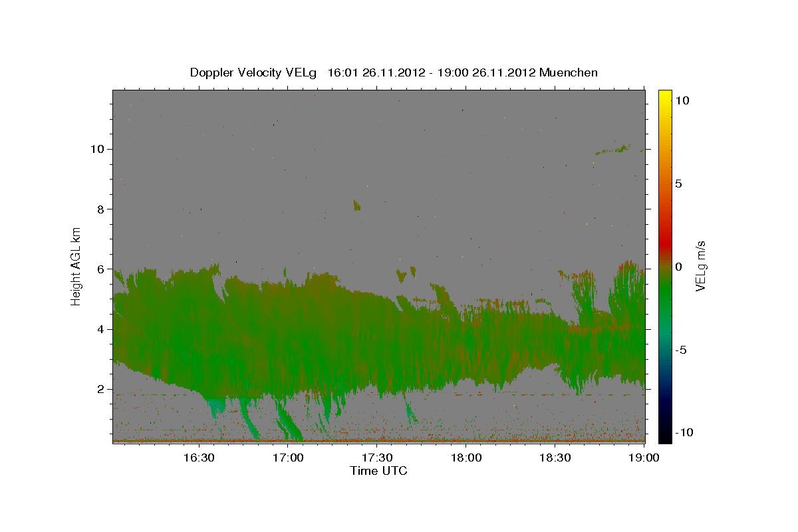Click the colorbar label '-10'
The height and width of the screenshot is (532, 798).
tap(684, 433)
